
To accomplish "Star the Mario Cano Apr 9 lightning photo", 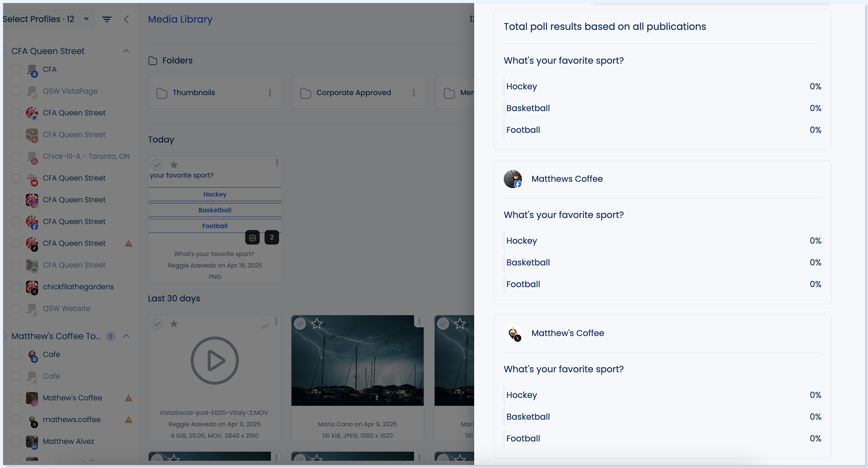I will (x=317, y=324).
